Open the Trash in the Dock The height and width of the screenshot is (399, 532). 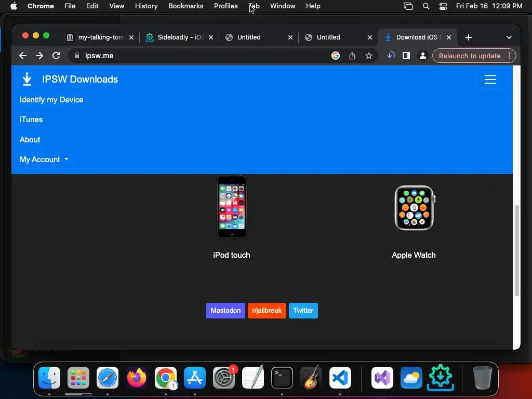[x=483, y=377]
